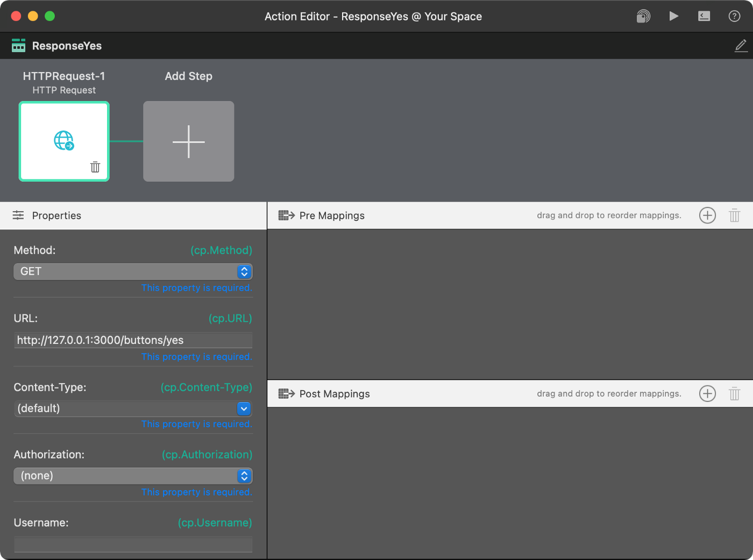Screen dimensions: 753x560
Task: Click the cp.URL property link
Action: [230, 318]
